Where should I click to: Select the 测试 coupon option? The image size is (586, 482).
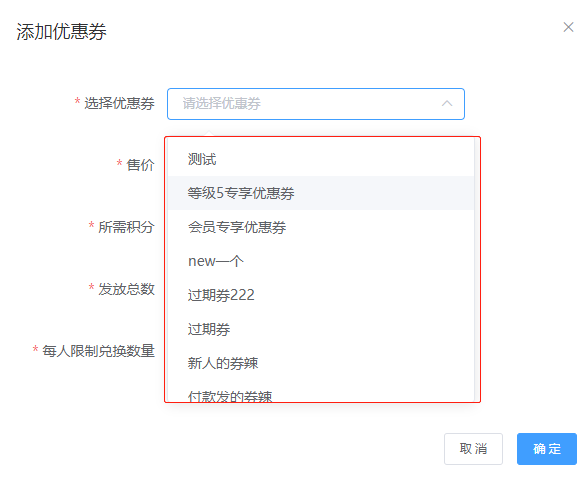coord(321,159)
